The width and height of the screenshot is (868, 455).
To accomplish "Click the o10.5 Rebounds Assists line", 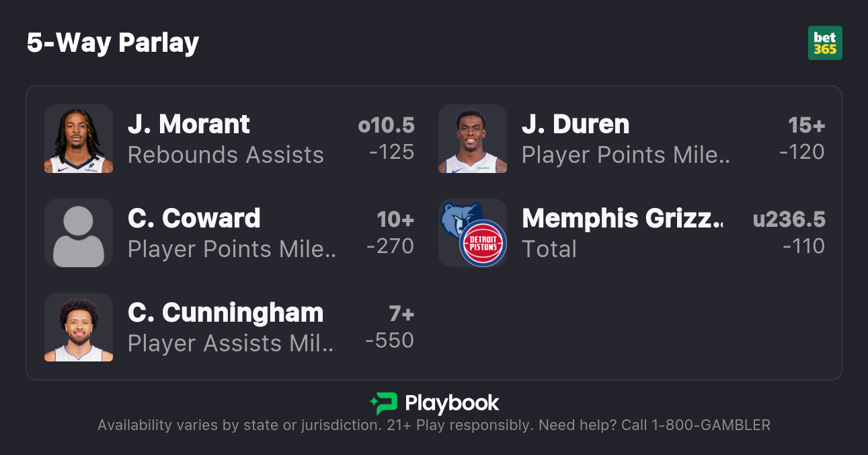I will click(x=386, y=126).
